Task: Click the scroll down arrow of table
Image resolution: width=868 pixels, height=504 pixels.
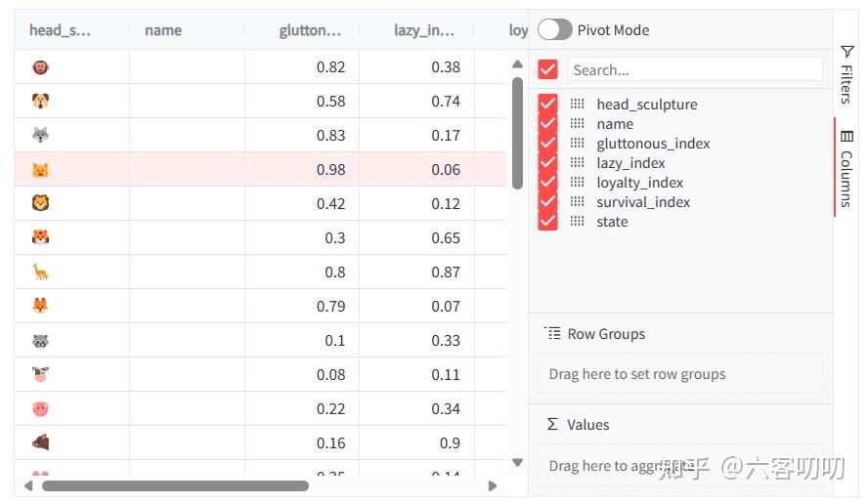Action: (518, 463)
